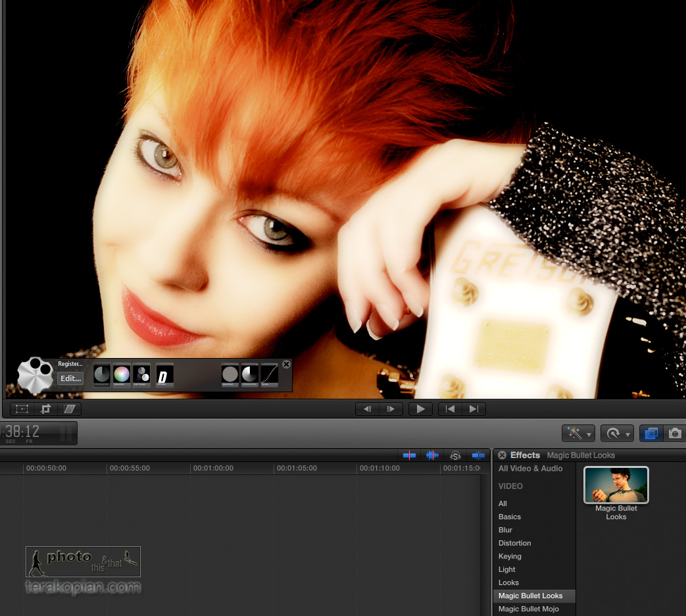Select the Magic Bullet Mojo category
Screen dimensions: 686x616
coord(528,609)
